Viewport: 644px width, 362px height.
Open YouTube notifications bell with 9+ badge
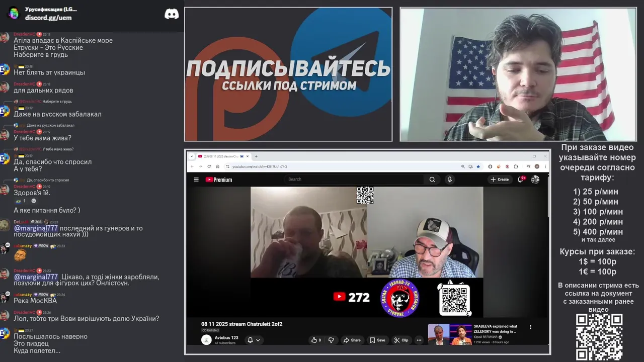pyautogui.click(x=521, y=179)
